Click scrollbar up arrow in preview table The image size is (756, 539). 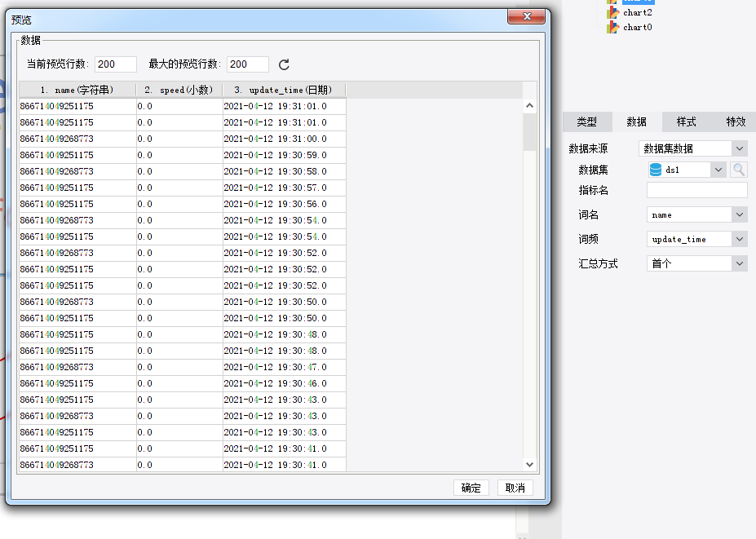click(x=529, y=105)
